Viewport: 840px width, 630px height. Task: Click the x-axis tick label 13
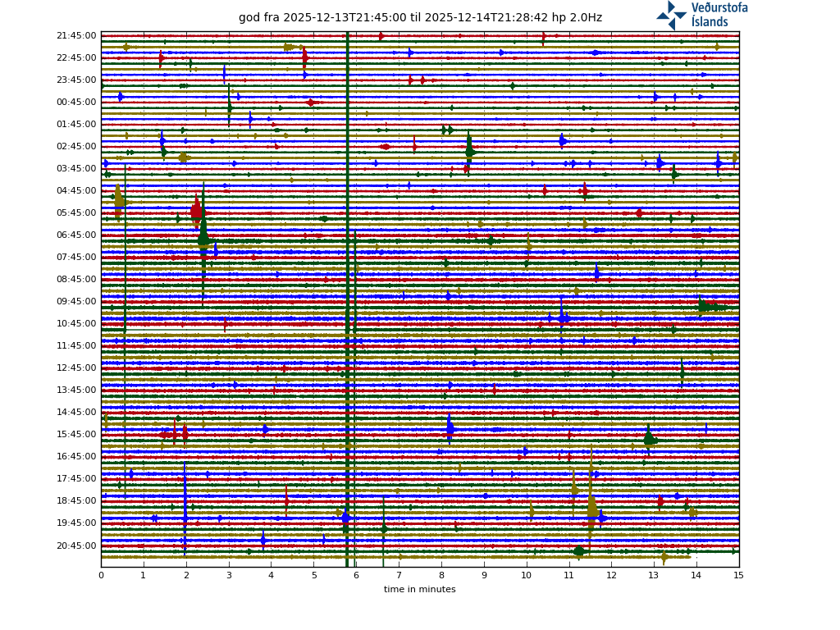[x=654, y=576]
